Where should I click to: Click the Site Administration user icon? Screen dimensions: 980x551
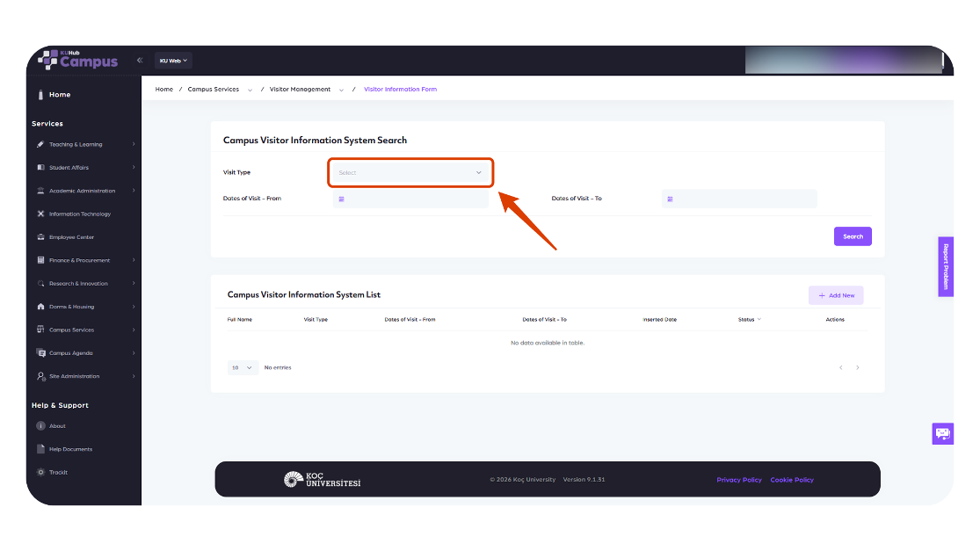pos(41,376)
